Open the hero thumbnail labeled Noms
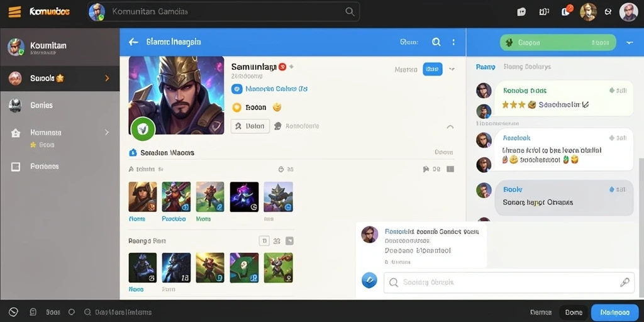The height and width of the screenshot is (322, 644). coord(143,197)
